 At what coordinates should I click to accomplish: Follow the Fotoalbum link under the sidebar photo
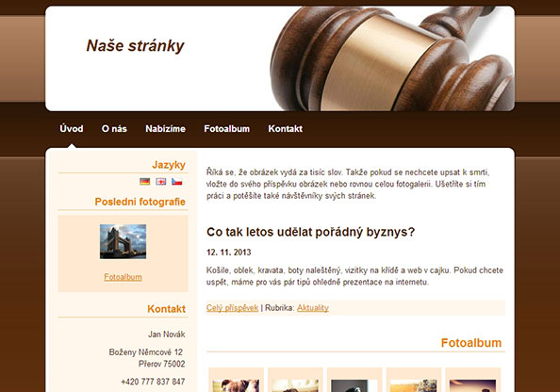click(x=123, y=277)
